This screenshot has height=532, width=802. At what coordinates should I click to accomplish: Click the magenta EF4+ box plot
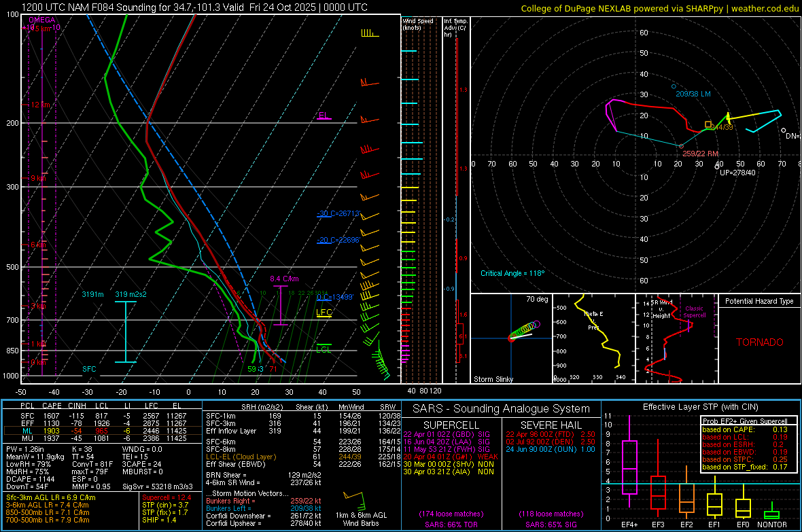point(629,463)
